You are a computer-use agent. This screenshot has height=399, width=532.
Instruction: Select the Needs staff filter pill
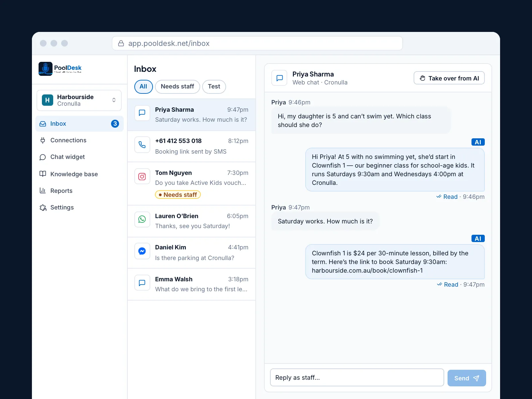178,87
